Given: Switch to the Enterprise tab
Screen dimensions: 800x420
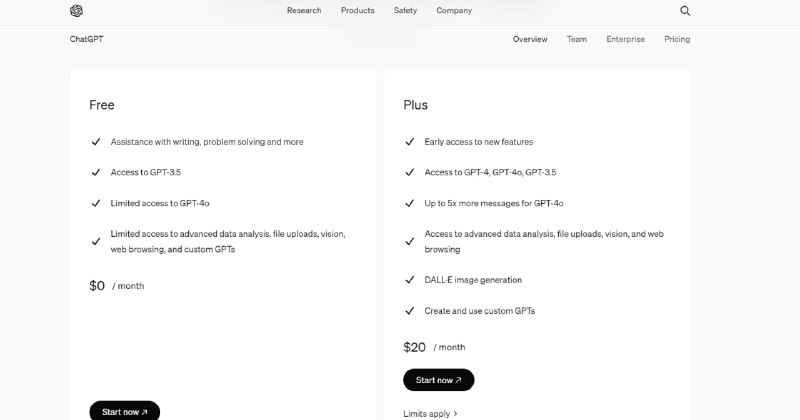Looking at the screenshot, I should (625, 39).
